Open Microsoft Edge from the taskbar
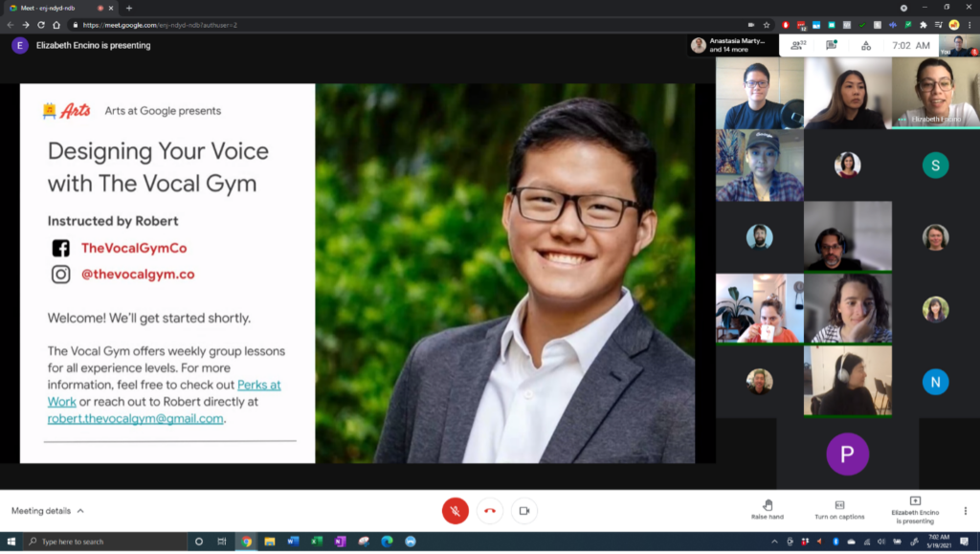Viewport: 980px width, 554px height. [387, 542]
